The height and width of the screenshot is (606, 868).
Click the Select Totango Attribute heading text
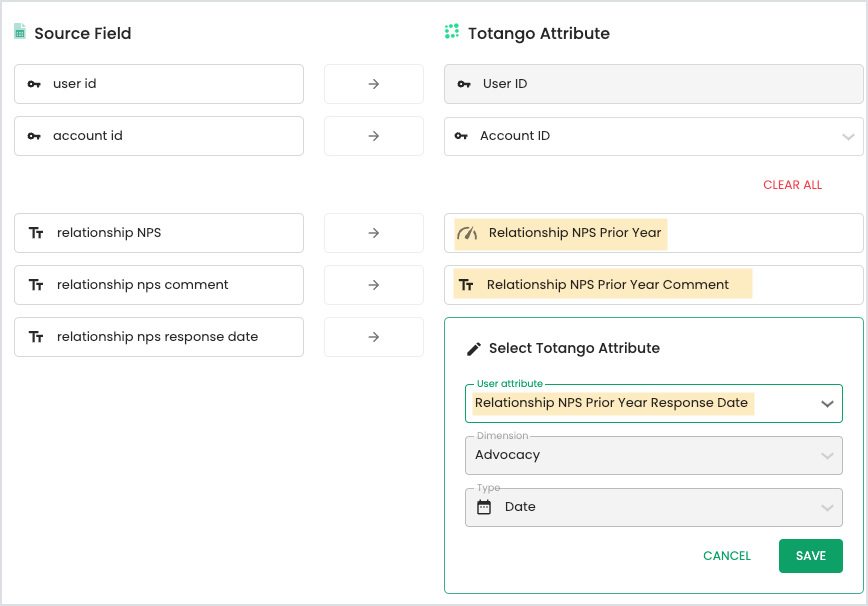574,348
